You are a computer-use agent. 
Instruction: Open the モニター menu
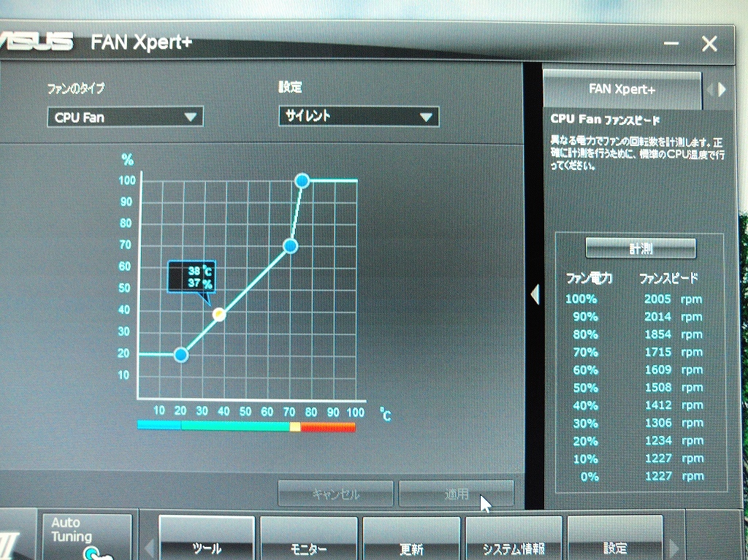(x=308, y=538)
